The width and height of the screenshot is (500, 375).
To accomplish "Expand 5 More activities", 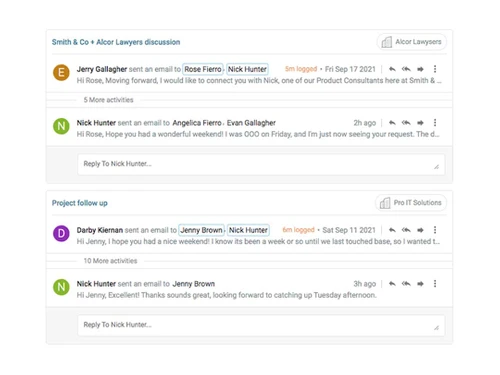I will 108,100.
